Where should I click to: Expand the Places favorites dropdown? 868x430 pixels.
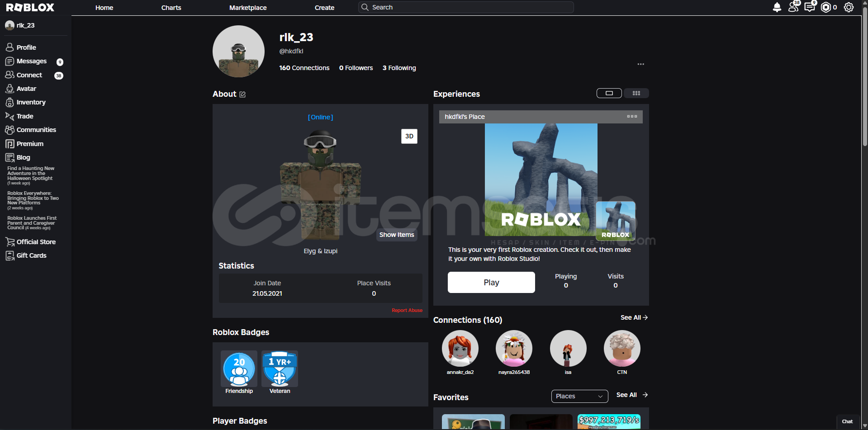(579, 396)
